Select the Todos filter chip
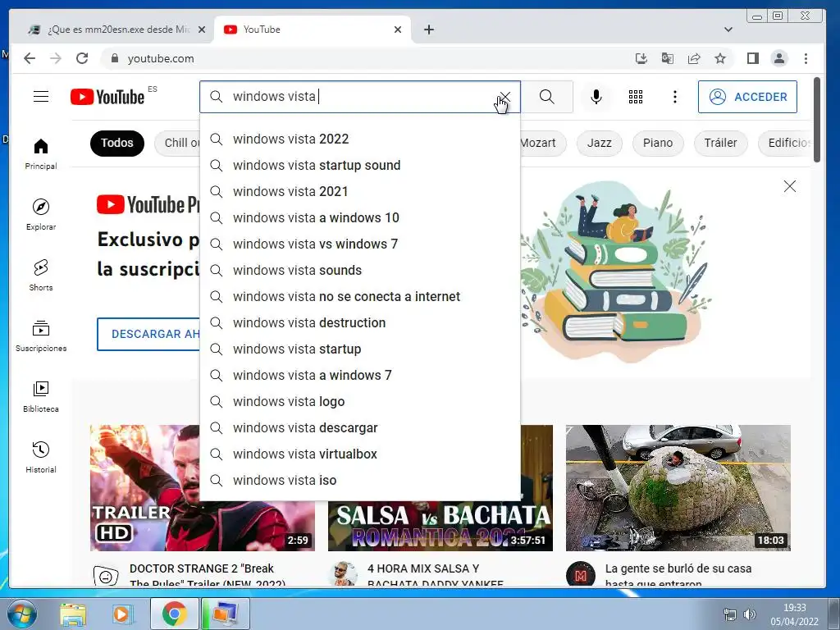Screen dimensions: 840x630 pos(117,143)
